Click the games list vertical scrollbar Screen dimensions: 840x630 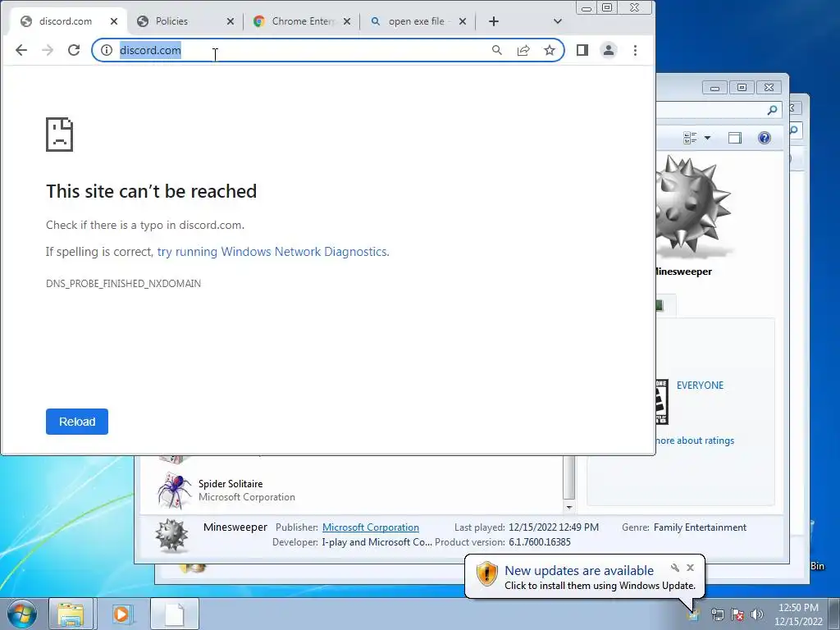tap(569, 477)
